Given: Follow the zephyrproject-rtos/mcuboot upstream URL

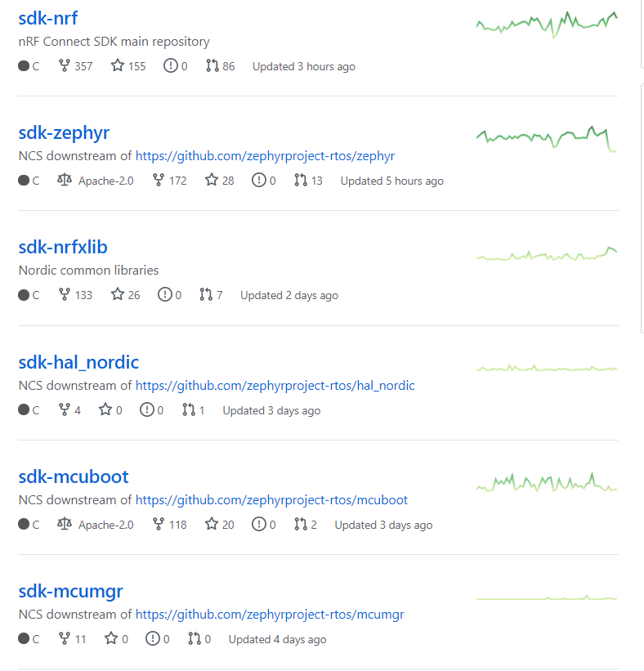Looking at the screenshot, I should (271, 500).
